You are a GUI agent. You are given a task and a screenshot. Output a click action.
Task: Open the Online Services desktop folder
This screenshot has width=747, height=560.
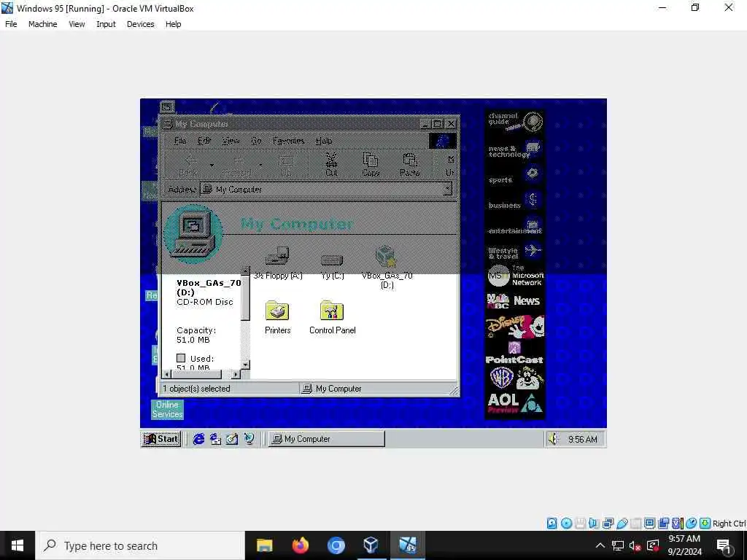(x=167, y=409)
